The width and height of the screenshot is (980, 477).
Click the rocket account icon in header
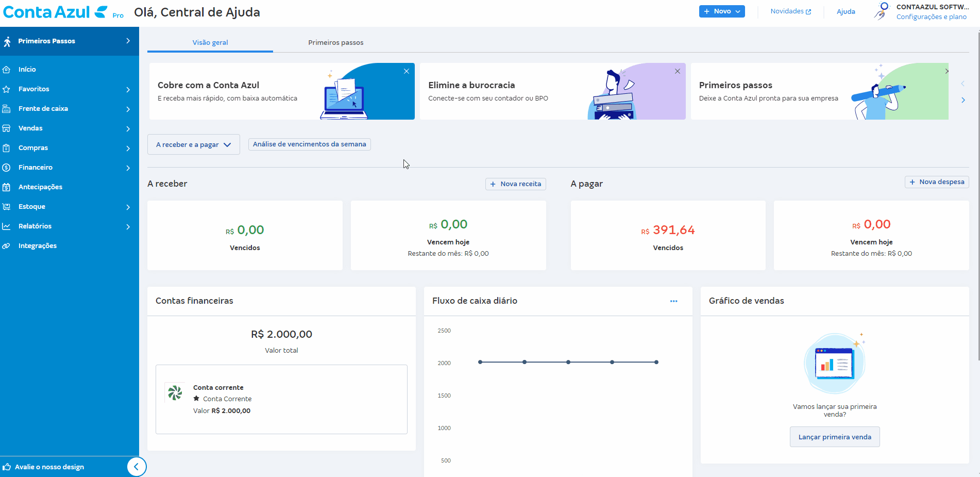point(882,11)
